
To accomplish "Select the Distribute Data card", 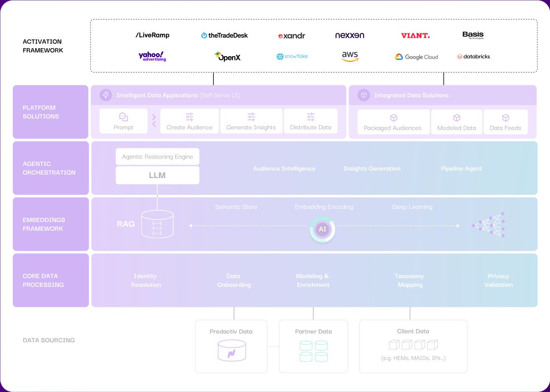I will pos(311,121).
